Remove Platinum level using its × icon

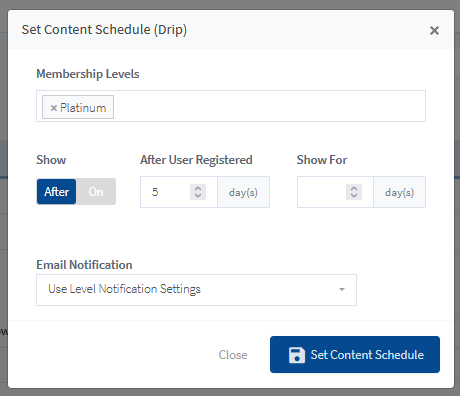53,108
